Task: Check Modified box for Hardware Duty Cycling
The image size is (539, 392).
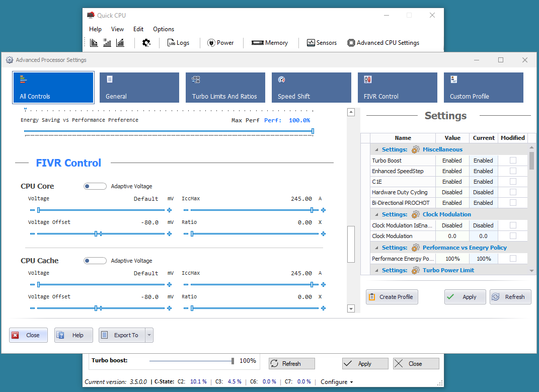Action: pyautogui.click(x=513, y=192)
